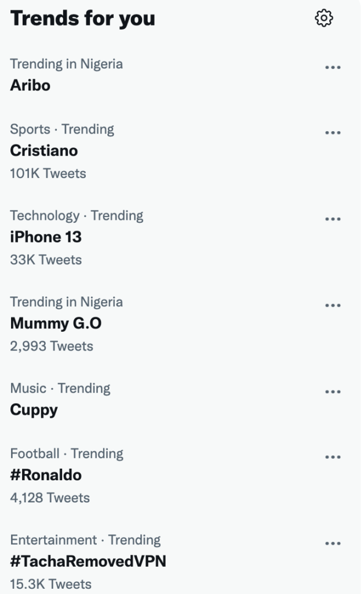
Task: Open the ellipsis menu for #Ronaldo trend
Action: click(333, 457)
